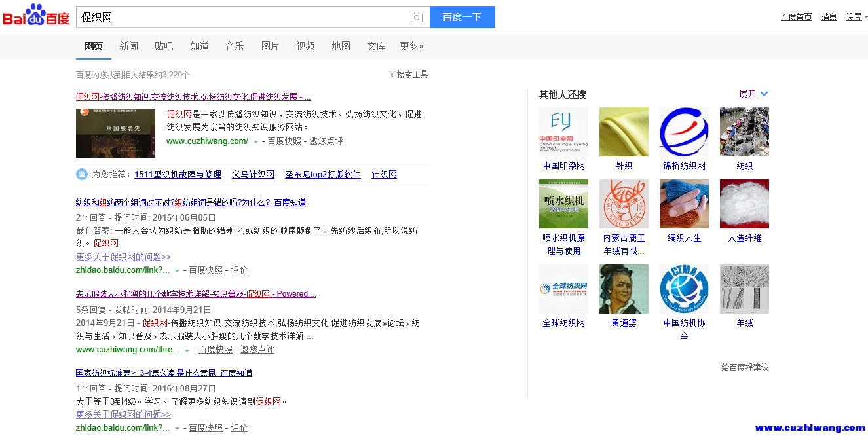This screenshot has width=868, height=436.
Task: Open the 喷水织机原理与使用 text link
Action: pos(564,244)
